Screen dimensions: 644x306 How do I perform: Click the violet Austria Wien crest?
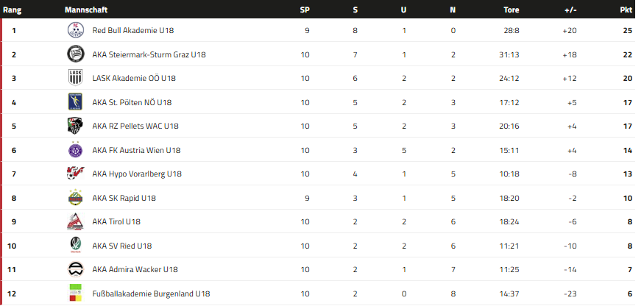[75, 150]
